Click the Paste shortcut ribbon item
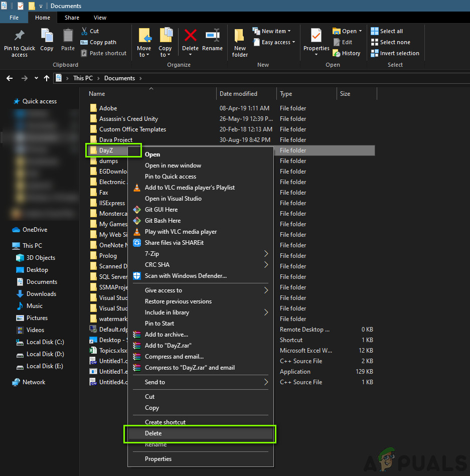 pyautogui.click(x=104, y=53)
